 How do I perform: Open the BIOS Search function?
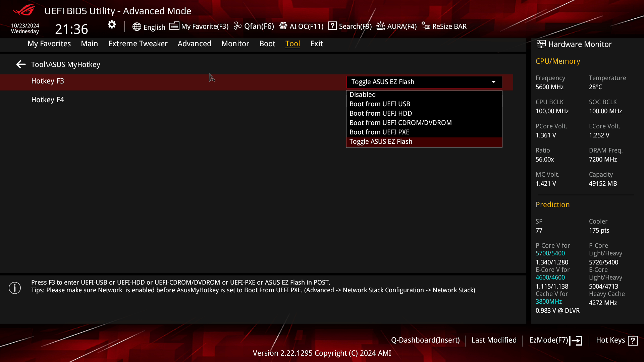350,26
